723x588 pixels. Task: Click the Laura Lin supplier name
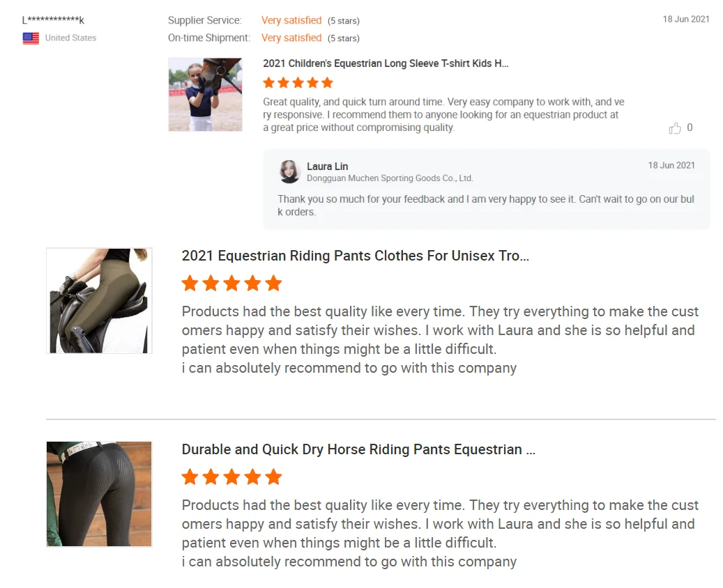[328, 167]
